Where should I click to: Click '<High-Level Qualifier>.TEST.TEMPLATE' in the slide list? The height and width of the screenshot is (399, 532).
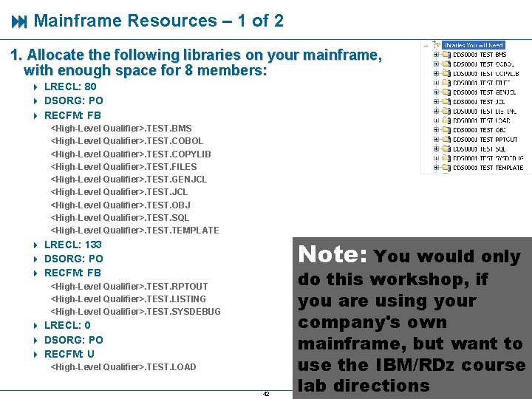134,230
